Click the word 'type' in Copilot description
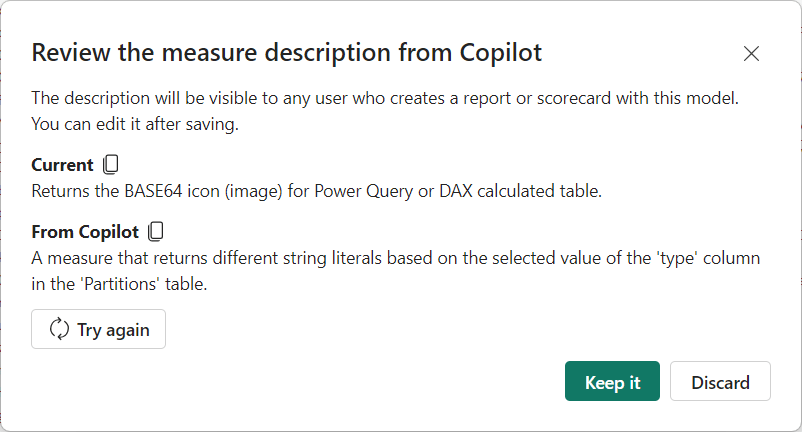The width and height of the screenshot is (802, 432). click(x=640, y=258)
